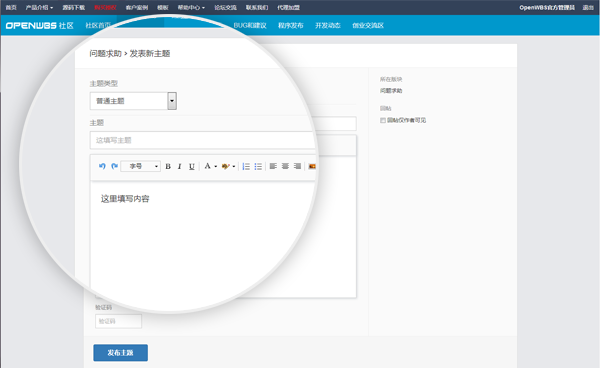Click the redo arrow icon
600x368 pixels.
coord(114,166)
